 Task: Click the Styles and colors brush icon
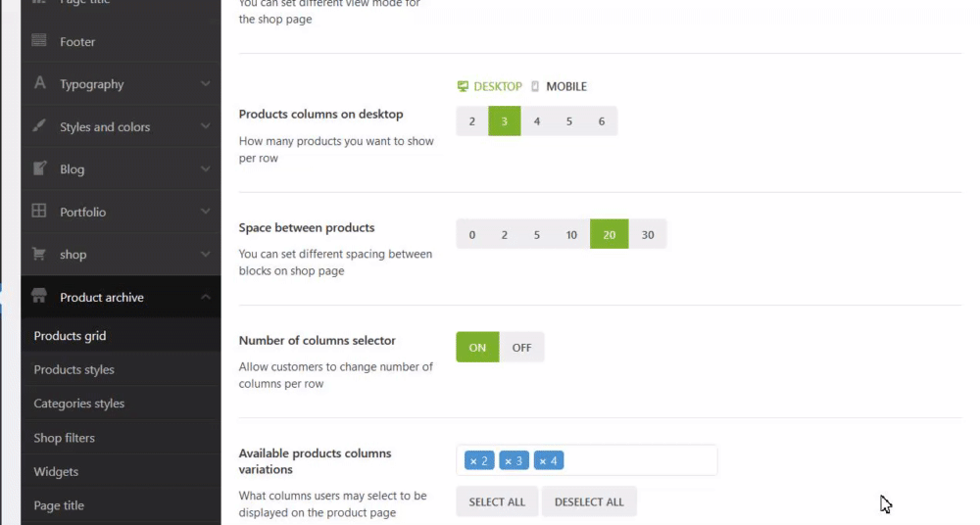tap(39, 126)
